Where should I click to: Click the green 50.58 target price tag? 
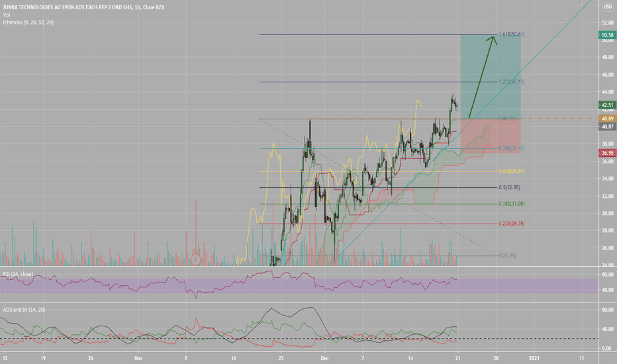[607, 35]
